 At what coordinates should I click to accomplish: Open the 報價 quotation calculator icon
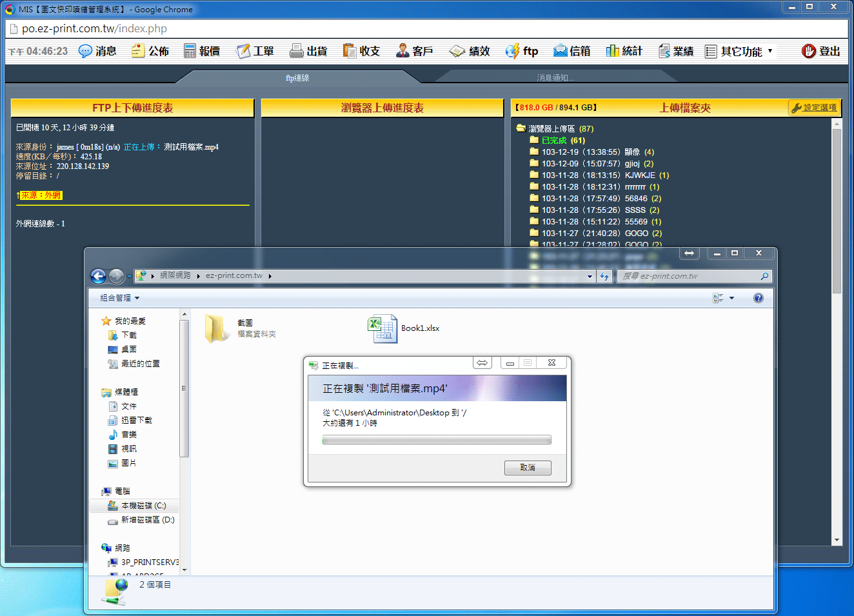click(190, 51)
